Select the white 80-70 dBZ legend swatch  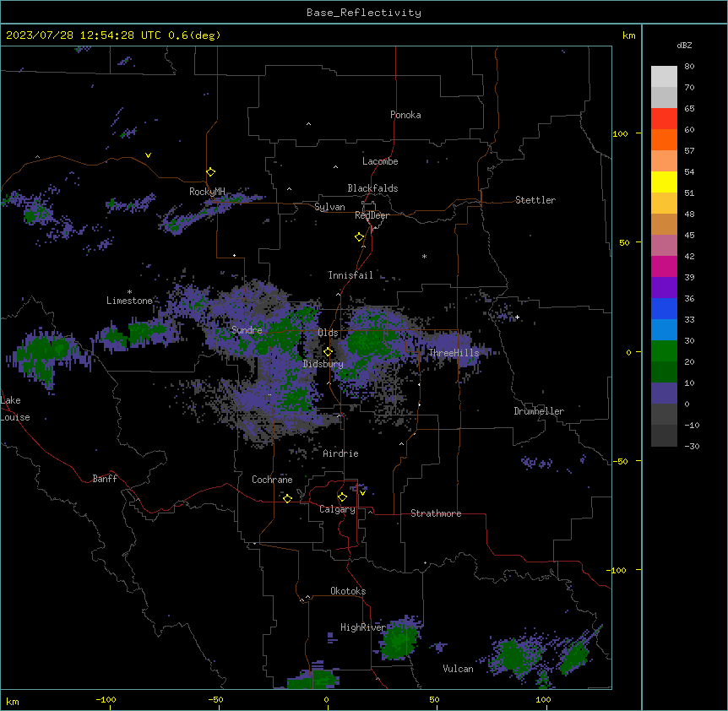point(664,77)
